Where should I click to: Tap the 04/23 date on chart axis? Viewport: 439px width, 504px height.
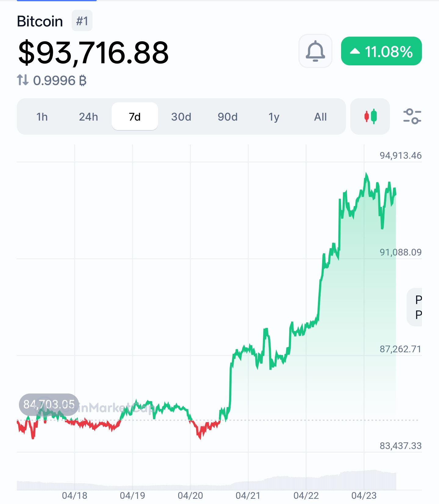364,495
